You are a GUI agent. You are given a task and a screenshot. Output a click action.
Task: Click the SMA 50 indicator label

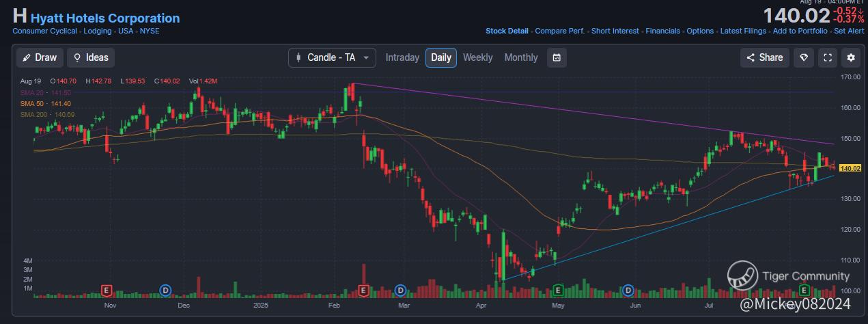click(x=46, y=103)
